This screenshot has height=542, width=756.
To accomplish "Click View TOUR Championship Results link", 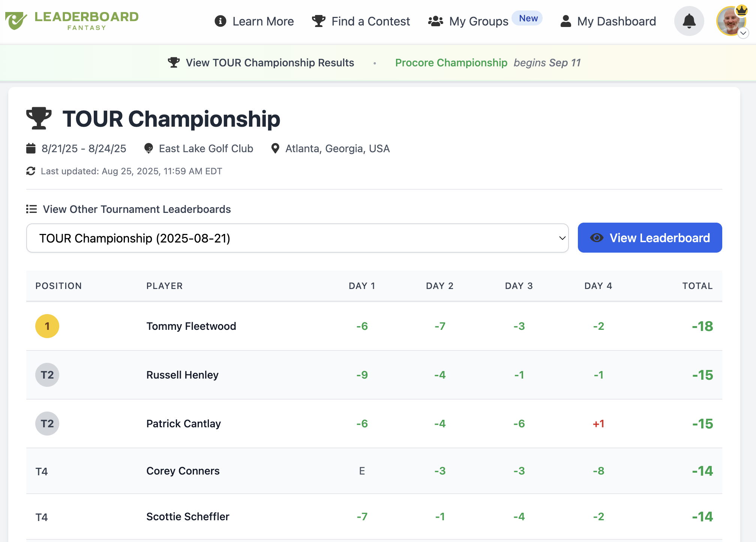I will (x=269, y=63).
